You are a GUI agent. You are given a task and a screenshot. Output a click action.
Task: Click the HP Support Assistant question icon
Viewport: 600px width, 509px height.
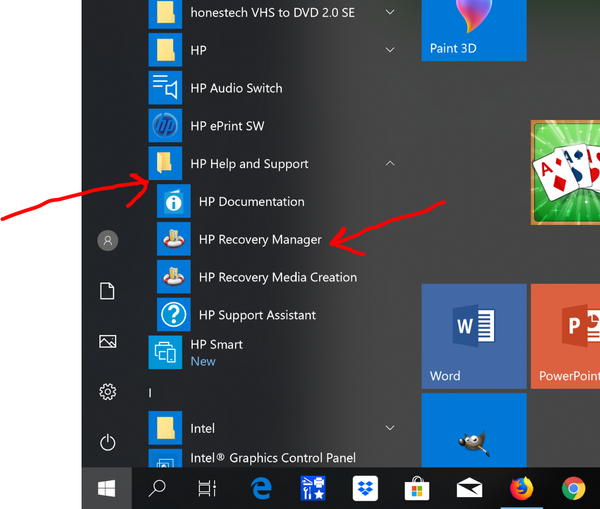pyautogui.click(x=174, y=315)
